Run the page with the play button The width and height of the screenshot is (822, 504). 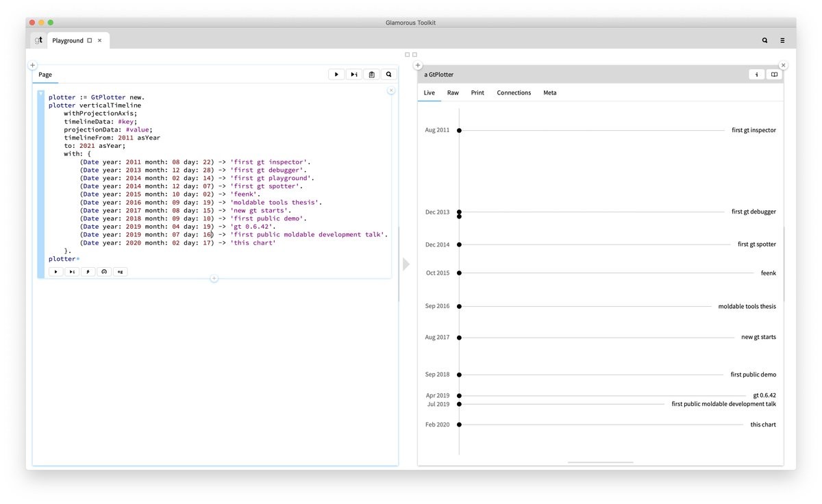tap(336, 75)
